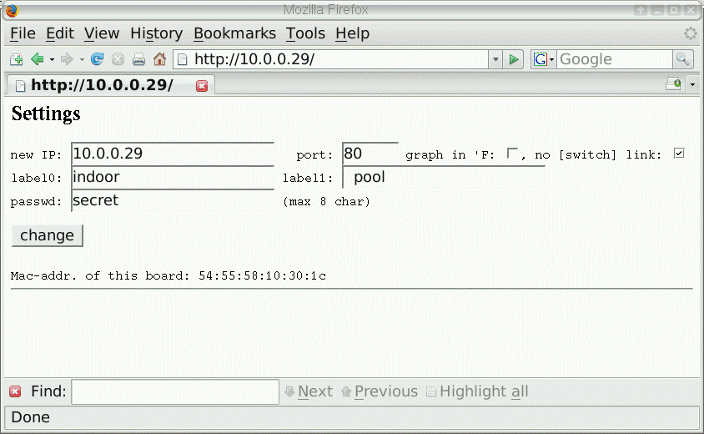This screenshot has height=434, width=704.
Task: Click the Settings heading
Action: (46, 114)
